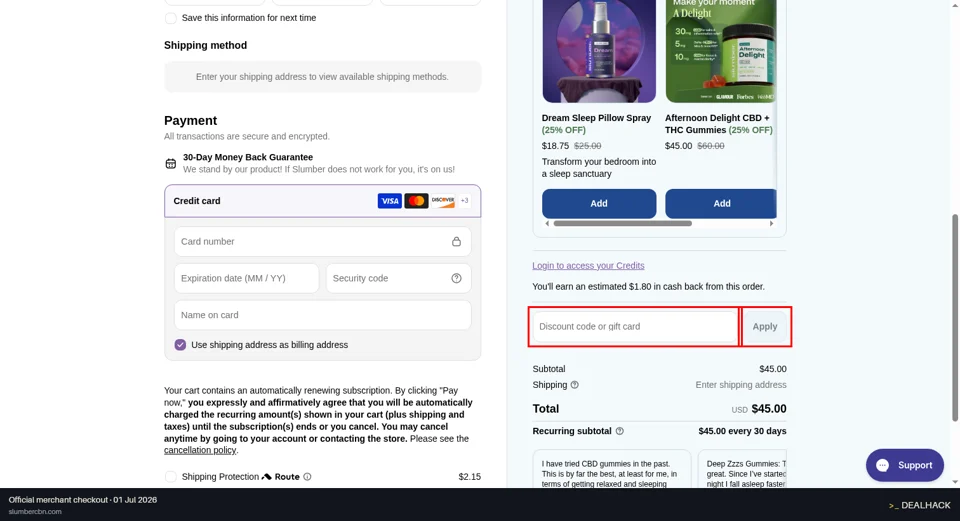Click the Shipping Protection $2.15 price
960x521 pixels.
(470, 477)
